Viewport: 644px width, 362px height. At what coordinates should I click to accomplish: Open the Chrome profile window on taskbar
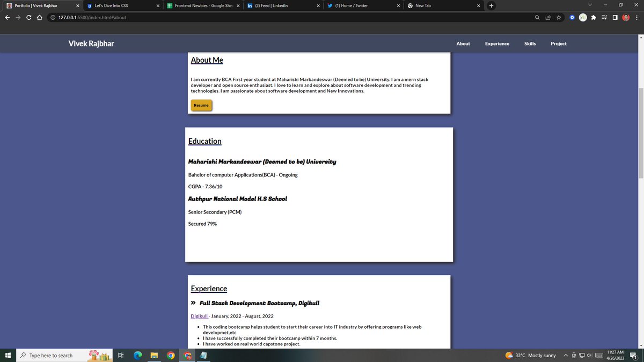[187, 355]
